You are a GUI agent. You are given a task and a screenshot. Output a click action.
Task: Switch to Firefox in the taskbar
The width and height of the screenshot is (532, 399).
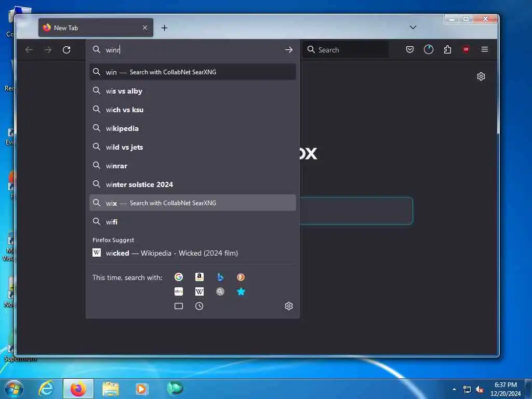[78, 389]
